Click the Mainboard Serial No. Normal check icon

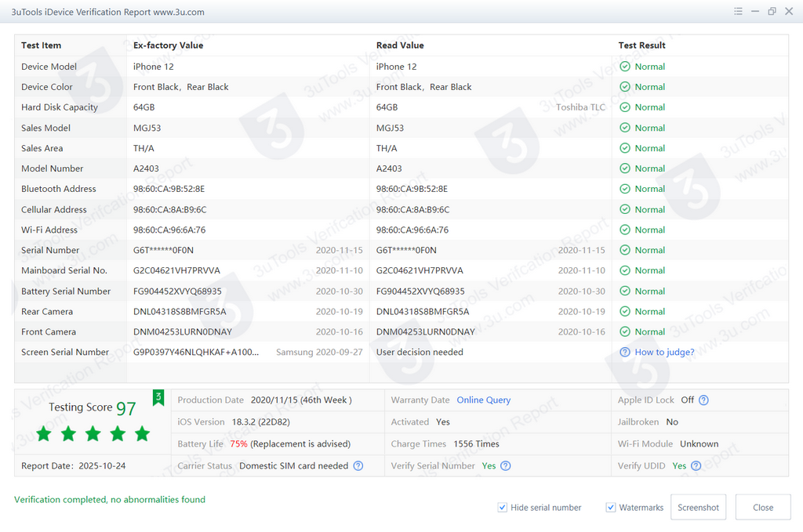pos(625,270)
